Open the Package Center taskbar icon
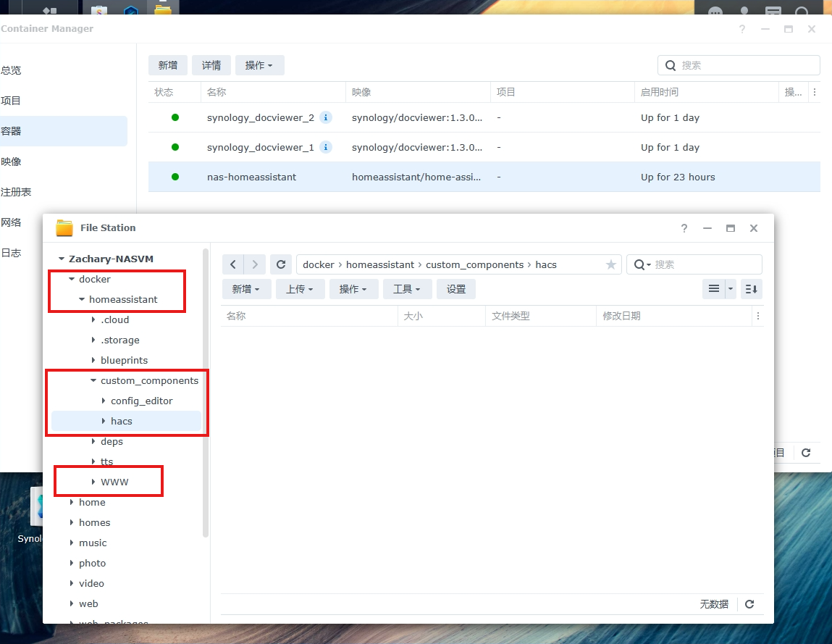Viewport: 832px width, 644px height. click(99, 9)
